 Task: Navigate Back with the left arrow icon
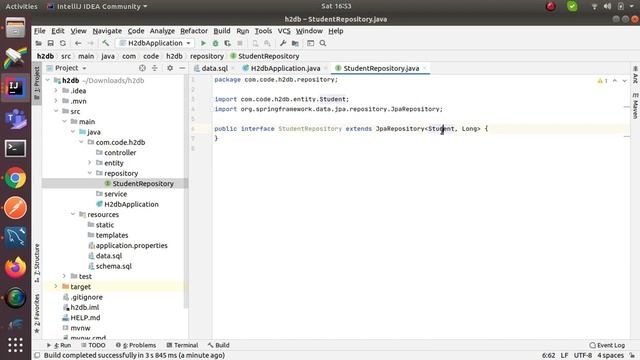coord(78,43)
